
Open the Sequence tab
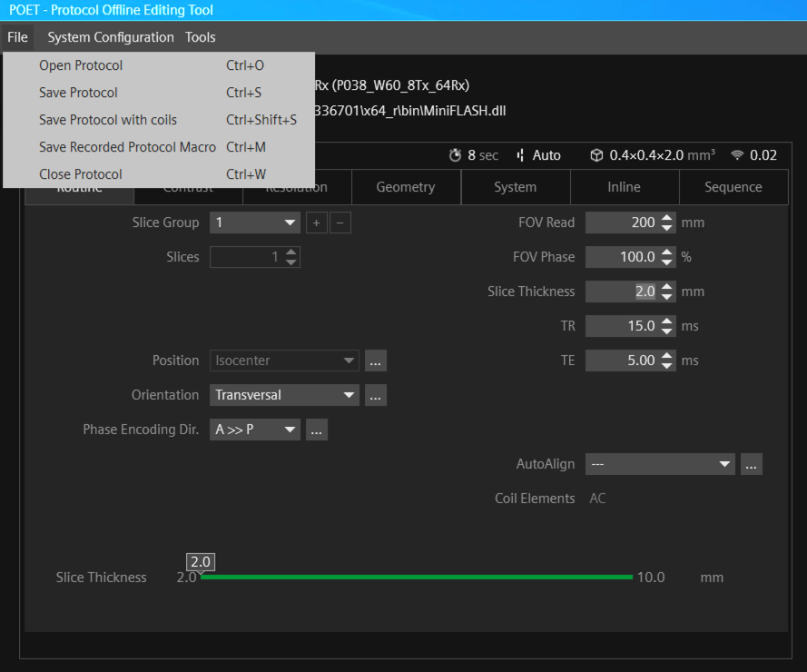(733, 187)
